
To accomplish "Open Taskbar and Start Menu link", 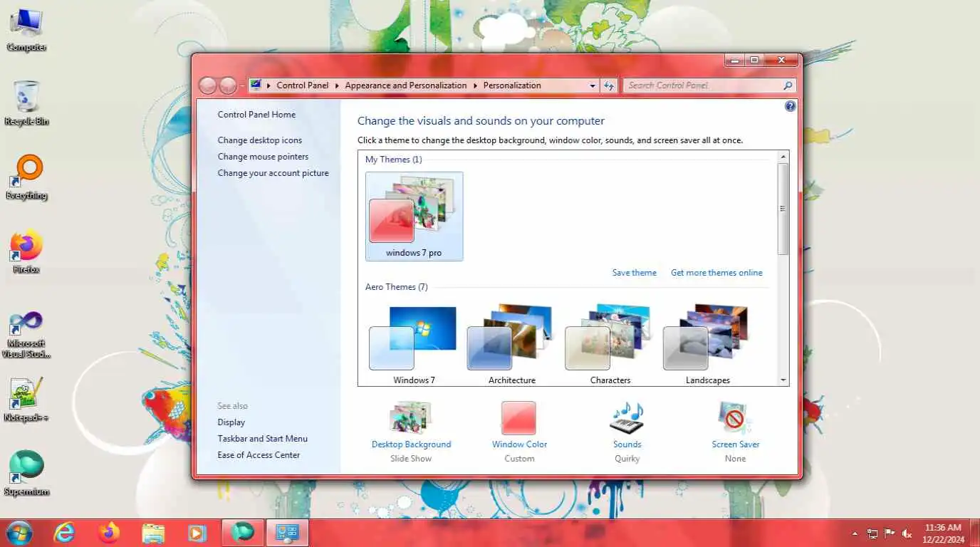I will 263,439.
